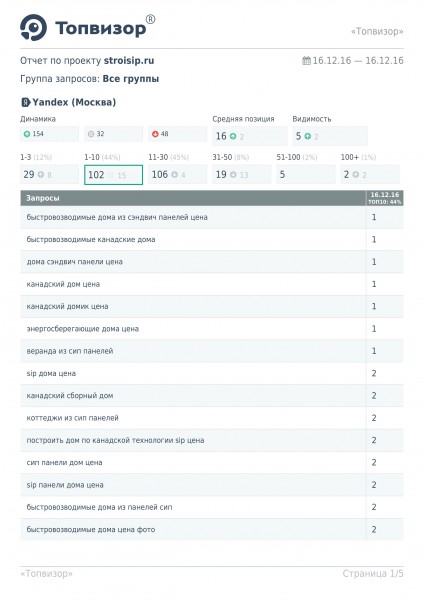This screenshot has width=424, height=600.
Task: Click position 2 in 'sip дома цена' row
Action: pyautogui.click(x=374, y=373)
